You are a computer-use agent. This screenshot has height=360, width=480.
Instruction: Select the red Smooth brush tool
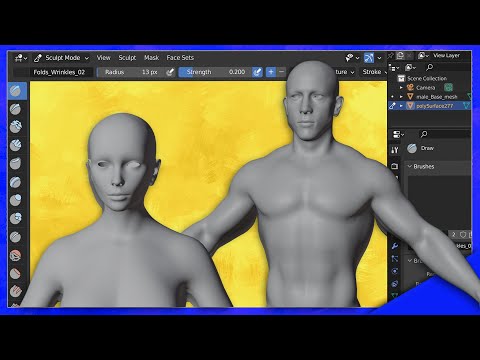coord(16,256)
